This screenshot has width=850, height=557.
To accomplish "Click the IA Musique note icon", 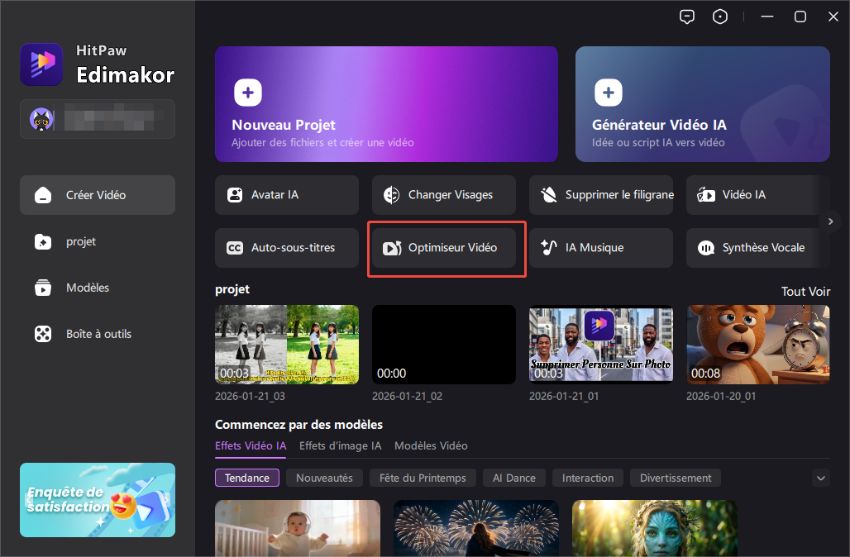I will pyautogui.click(x=549, y=248).
